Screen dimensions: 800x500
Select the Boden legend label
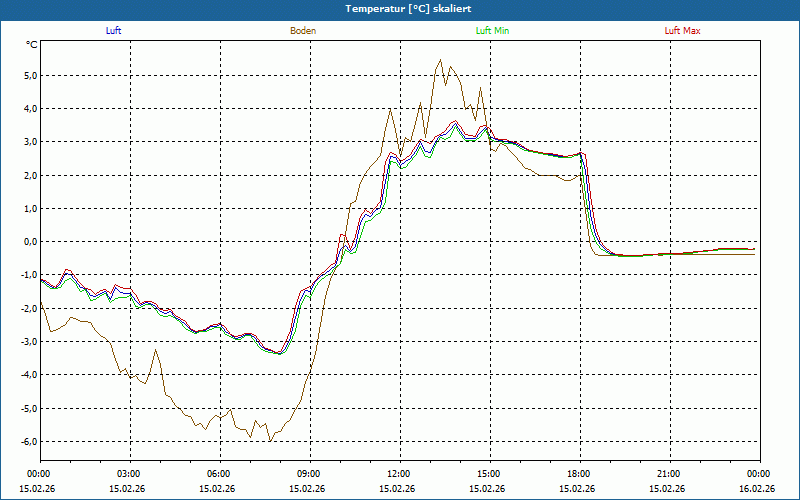(x=303, y=31)
